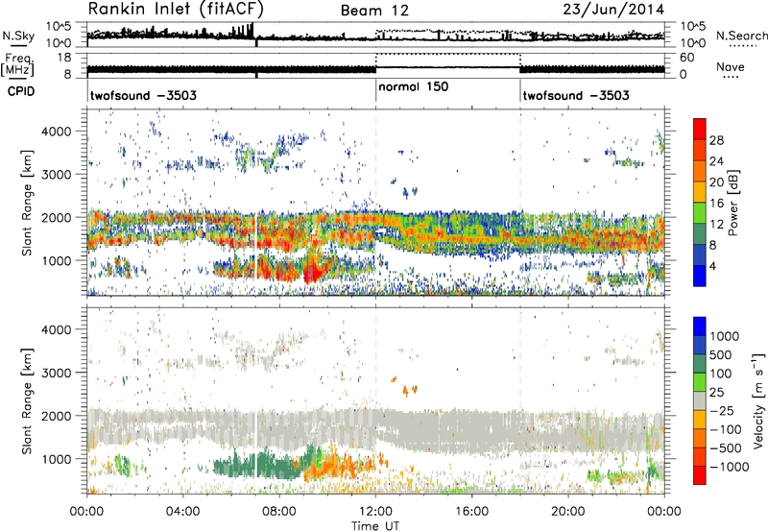Screen dimensions: 768x532
Task: Click the '500' label on Velocity colorbar
Action: (721, 354)
